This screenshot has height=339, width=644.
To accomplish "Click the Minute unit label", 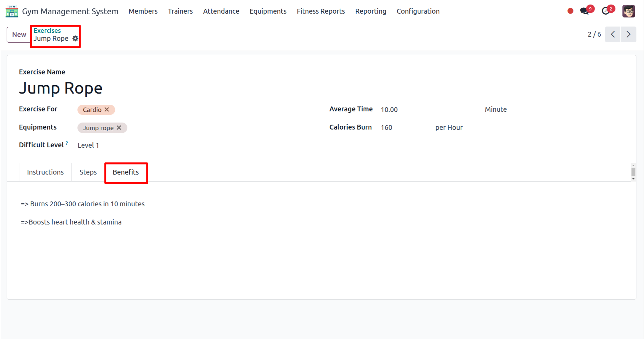I will (496, 109).
